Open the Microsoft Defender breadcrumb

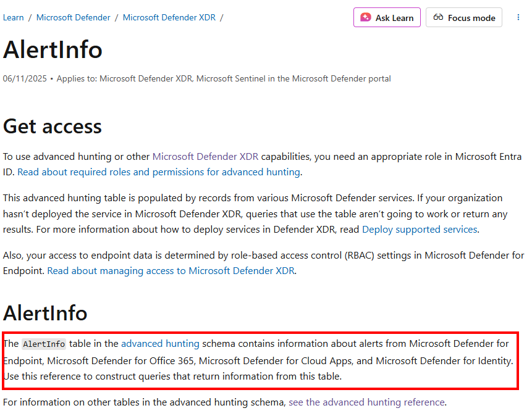[x=74, y=17]
